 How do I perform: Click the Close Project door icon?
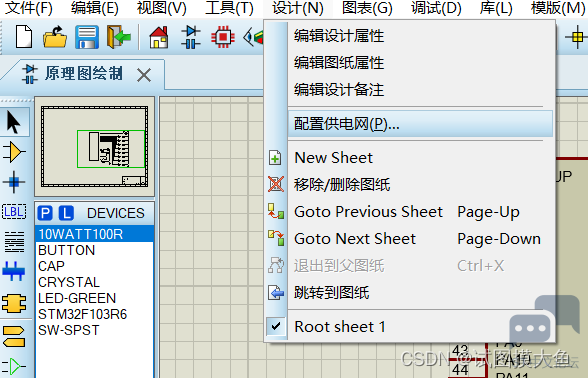tap(118, 37)
